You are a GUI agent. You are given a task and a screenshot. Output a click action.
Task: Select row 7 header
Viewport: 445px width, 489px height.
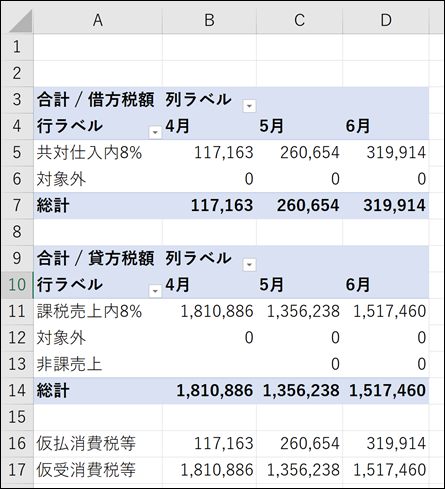[17, 205]
